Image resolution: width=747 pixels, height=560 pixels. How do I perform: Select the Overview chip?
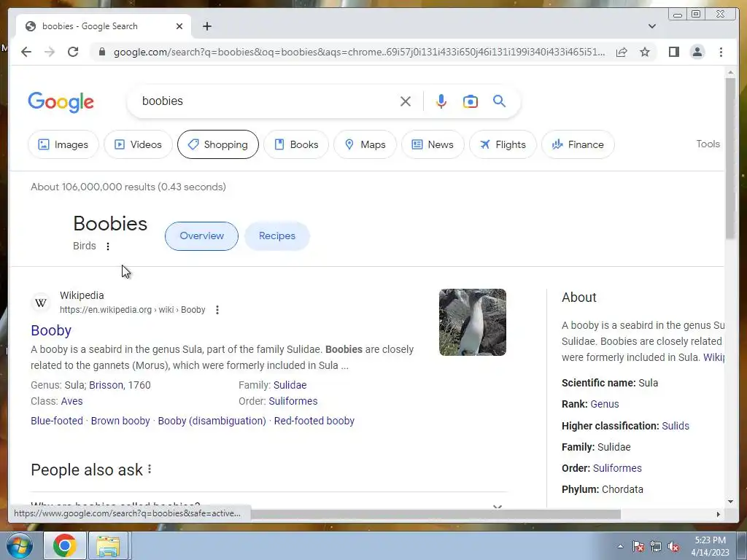(x=201, y=236)
